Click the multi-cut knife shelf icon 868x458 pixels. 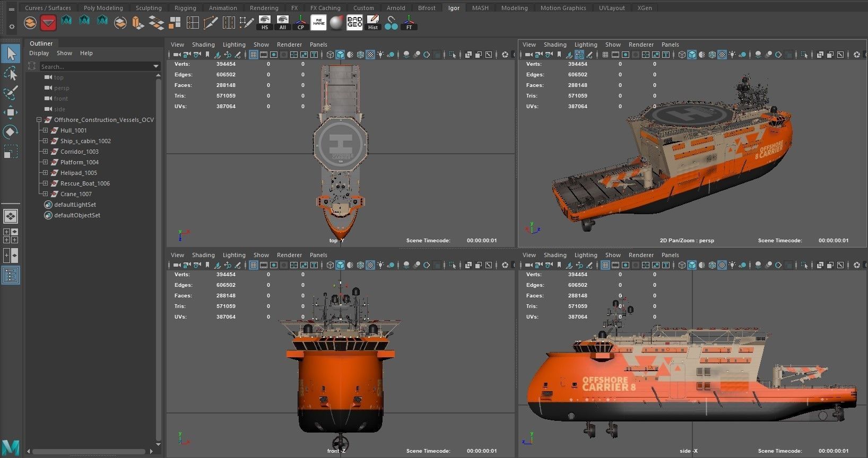click(x=211, y=23)
